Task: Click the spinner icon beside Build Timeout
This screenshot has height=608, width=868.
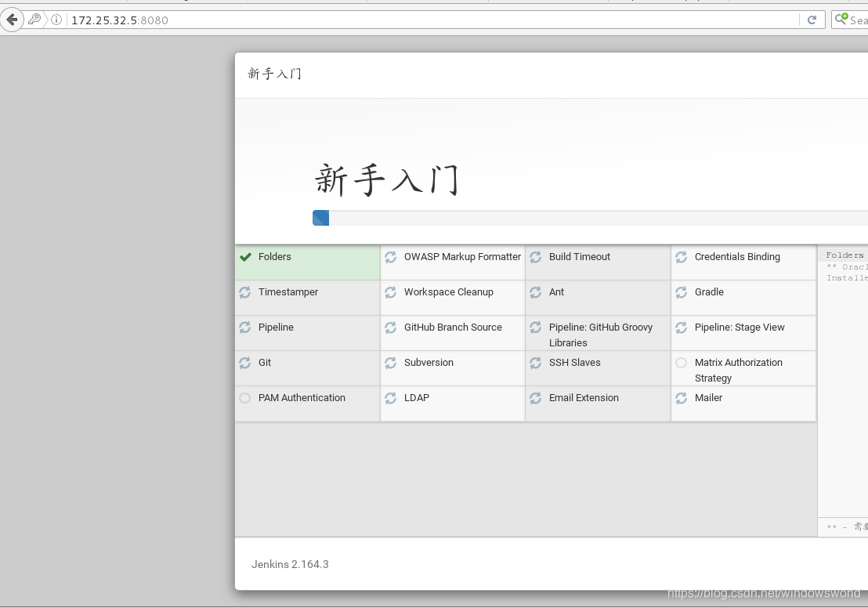Action: tap(535, 257)
